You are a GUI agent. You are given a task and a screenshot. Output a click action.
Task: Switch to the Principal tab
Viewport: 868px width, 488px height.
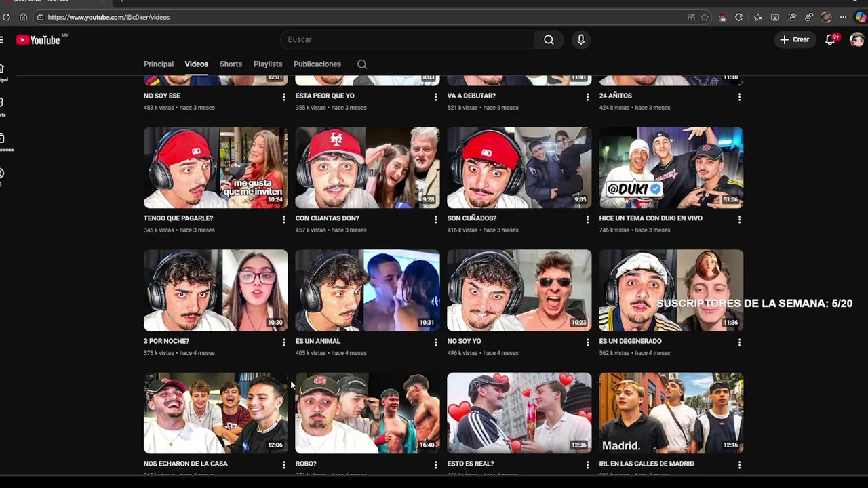pyautogui.click(x=159, y=64)
